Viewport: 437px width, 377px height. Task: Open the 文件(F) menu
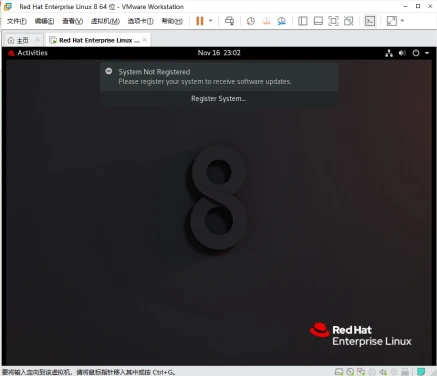click(17, 21)
